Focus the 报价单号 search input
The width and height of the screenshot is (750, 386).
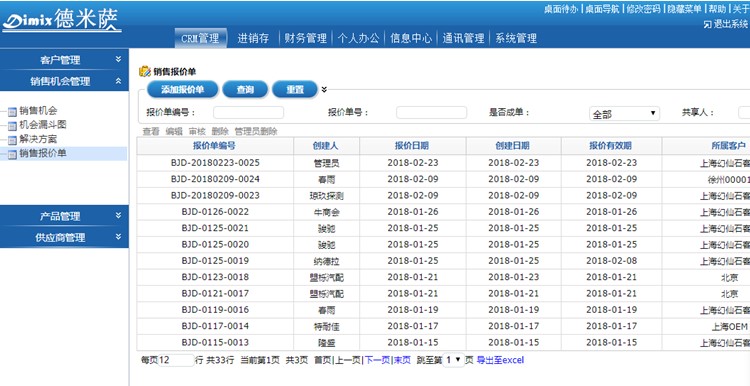tap(431, 113)
